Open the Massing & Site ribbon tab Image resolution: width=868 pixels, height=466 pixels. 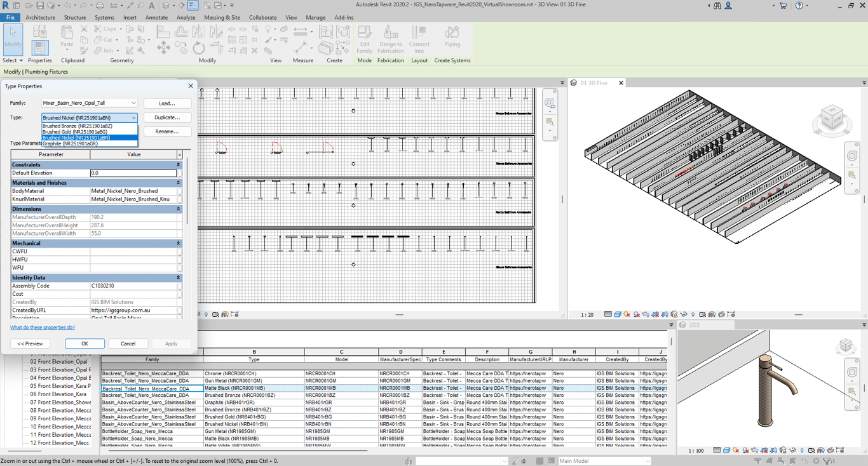point(222,18)
